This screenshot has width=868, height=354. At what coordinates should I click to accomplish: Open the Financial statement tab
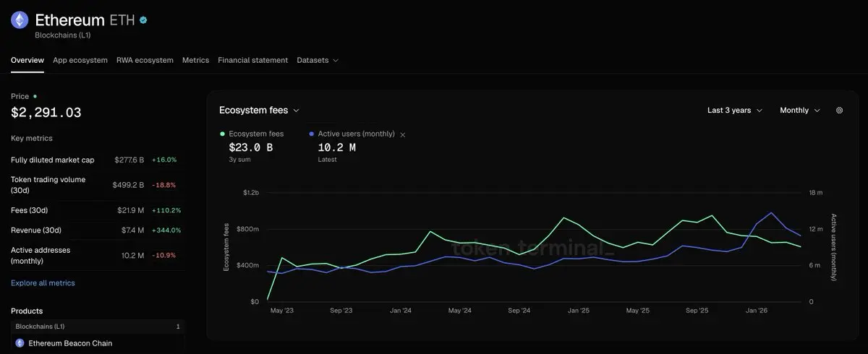pyautogui.click(x=252, y=60)
